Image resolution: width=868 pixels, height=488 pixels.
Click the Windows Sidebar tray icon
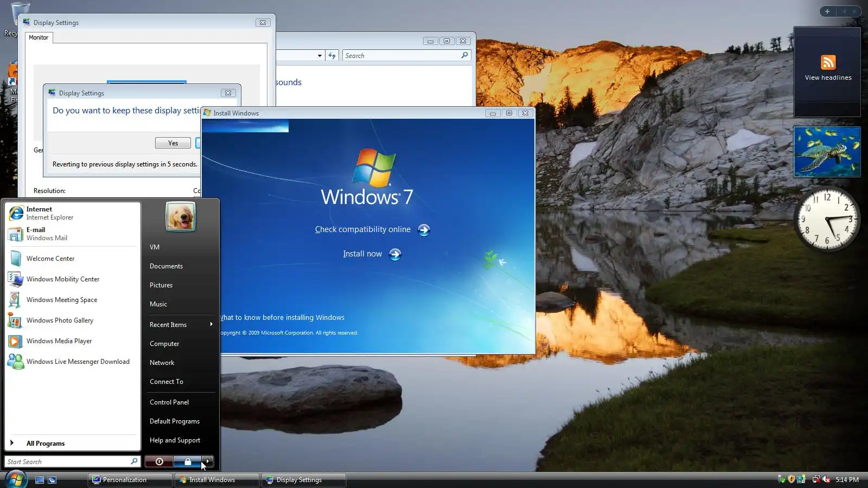click(801, 479)
